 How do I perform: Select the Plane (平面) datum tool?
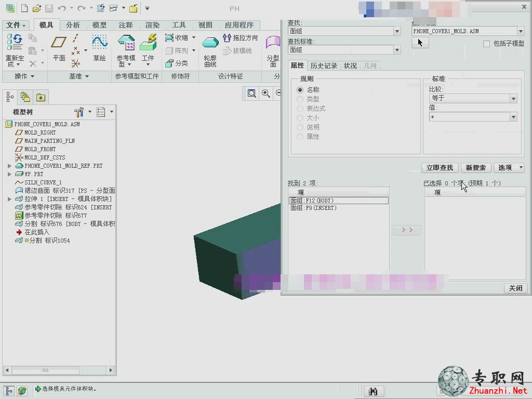(59, 49)
